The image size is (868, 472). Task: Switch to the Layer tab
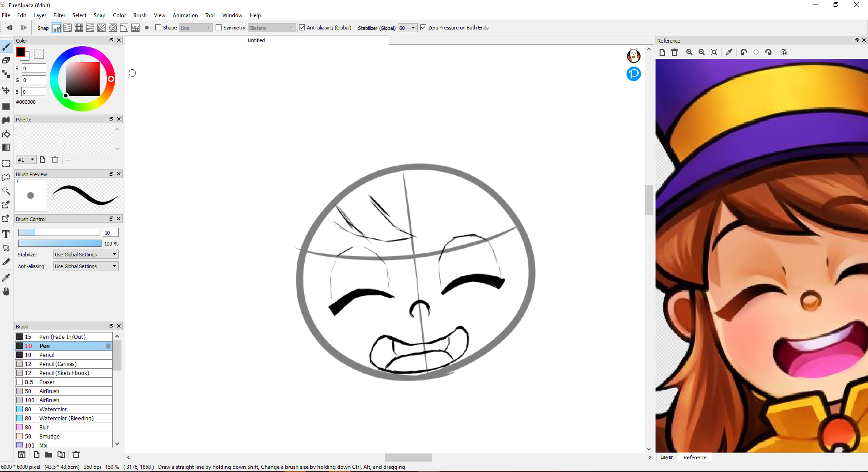pyautogui.click(x=666, y=458)
